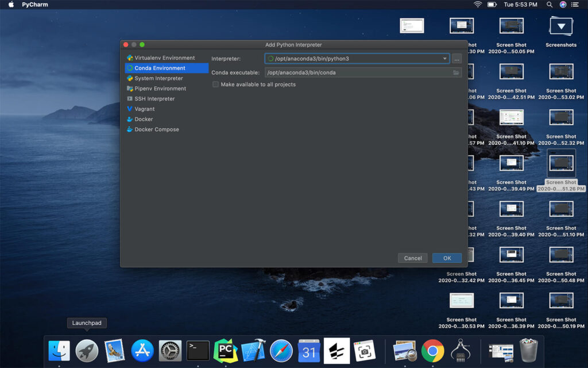This screenshot has height=368, width=588.
Task: Choose System Interpreter from the list
Action: pyautogui.click(x=167, y=78)
